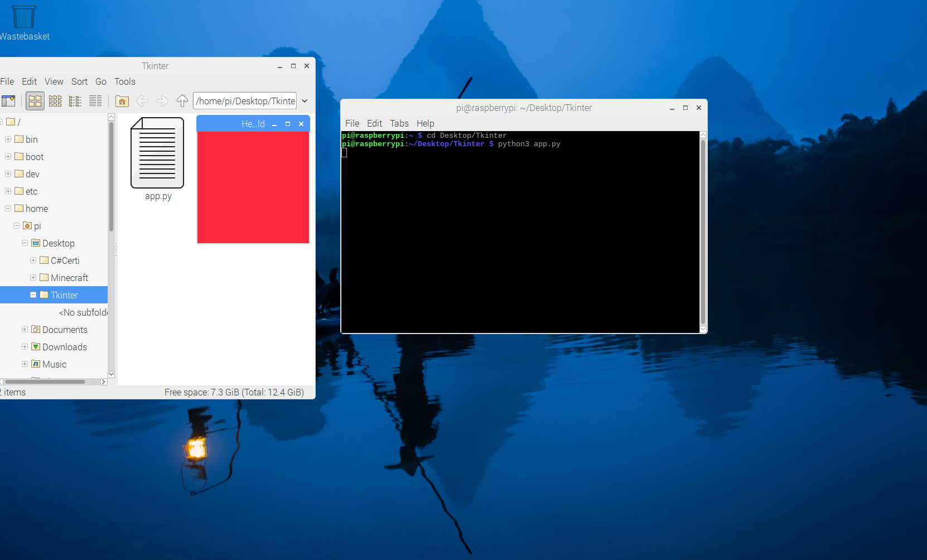This screenshot has height=560, width=927.
Task: Expand the Documents folder in the sidebar
Action: coord(25,329)
